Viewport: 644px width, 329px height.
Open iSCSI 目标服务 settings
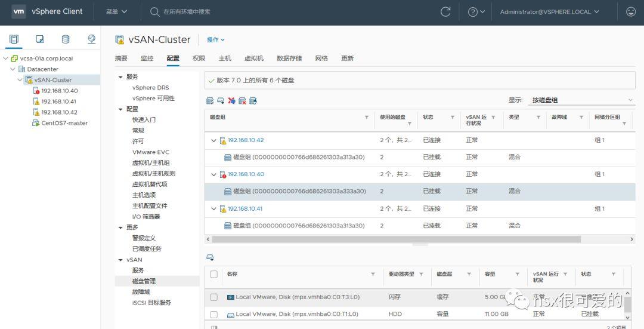click(x=151, y=303)
